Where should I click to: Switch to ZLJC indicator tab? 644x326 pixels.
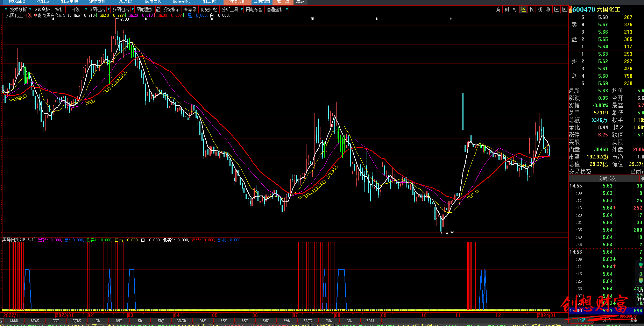coord(307,321)
